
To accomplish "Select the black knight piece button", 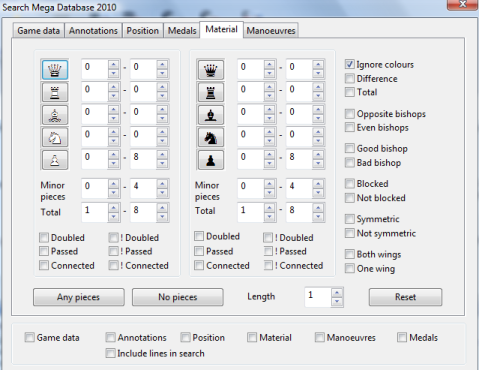I will [x=211, y=137].
